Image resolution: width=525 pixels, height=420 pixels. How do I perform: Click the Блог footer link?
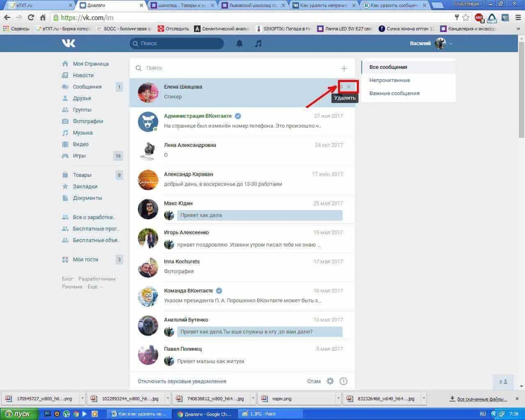click(68, 279)
